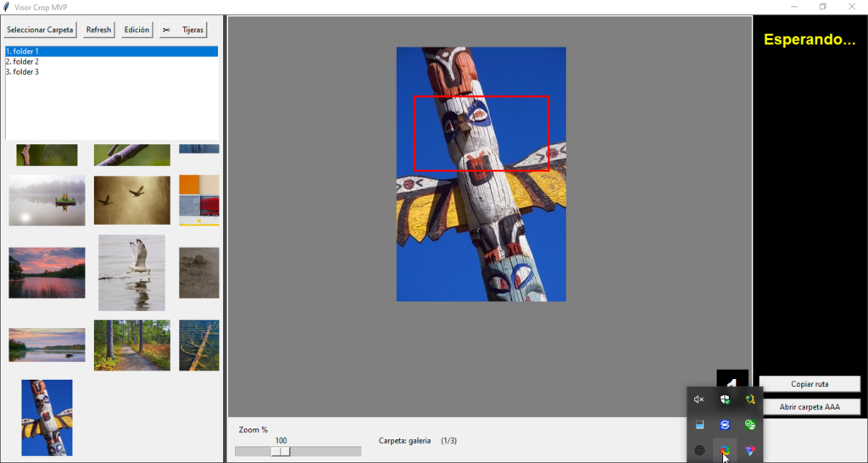Viewport: 868px width, 463px height.
Task: Open Windows Security shield tray icon
Action: [725, 399]
